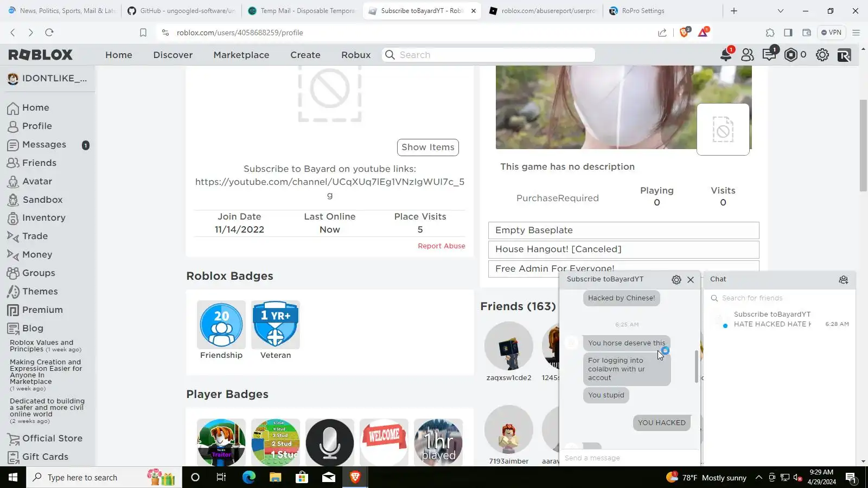868x488 pixels.
Task: Expand the House Hangout! [Canceled] game entry
Action: tap(624, 249)
